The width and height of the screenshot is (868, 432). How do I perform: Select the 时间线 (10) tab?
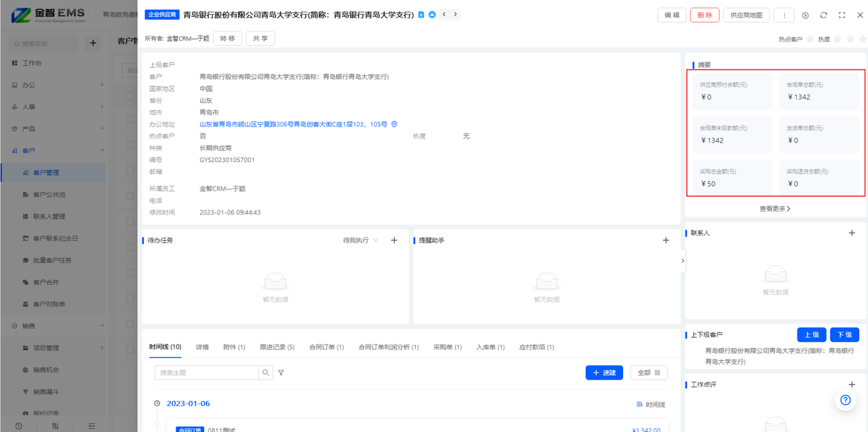tap(165, 347)
